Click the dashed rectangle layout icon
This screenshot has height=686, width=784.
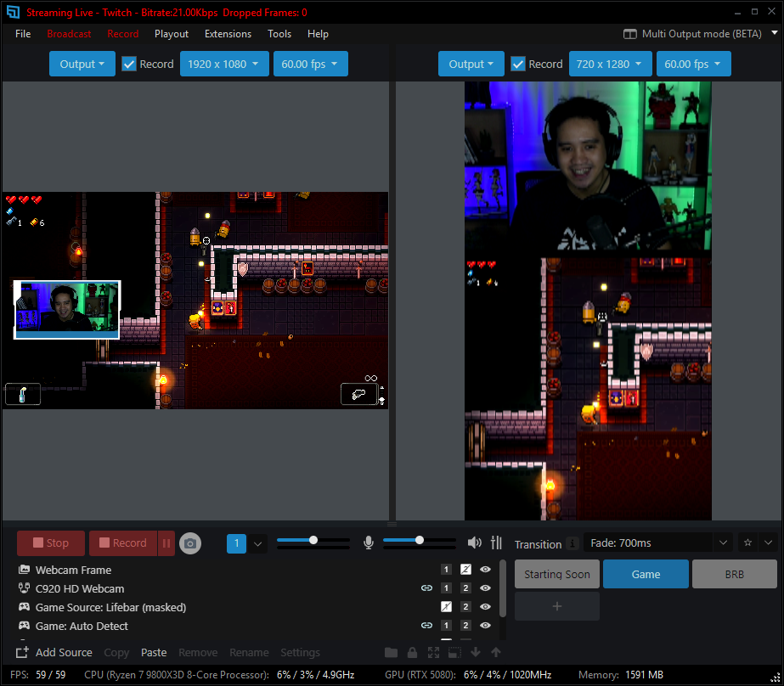[x=454, y=653]
